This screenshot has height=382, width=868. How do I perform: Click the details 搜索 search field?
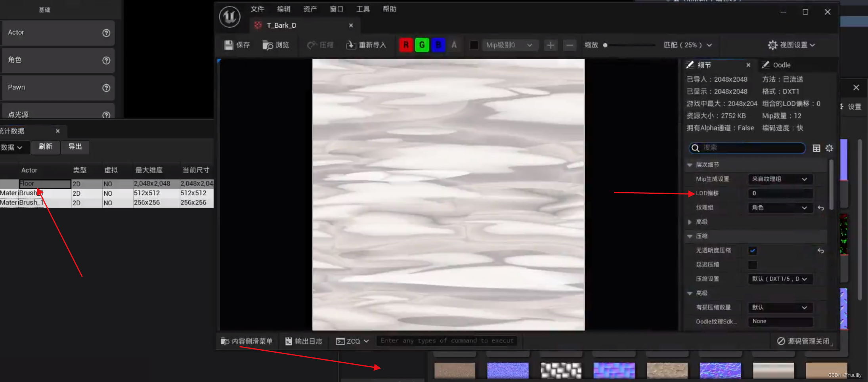pyautogui.click(x=747, y=148)
